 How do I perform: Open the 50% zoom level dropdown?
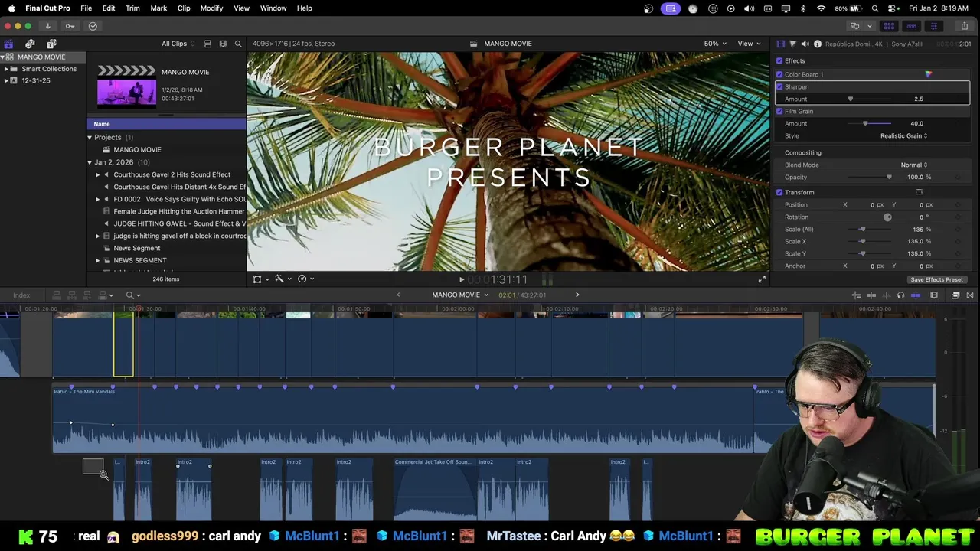(716, 44)
